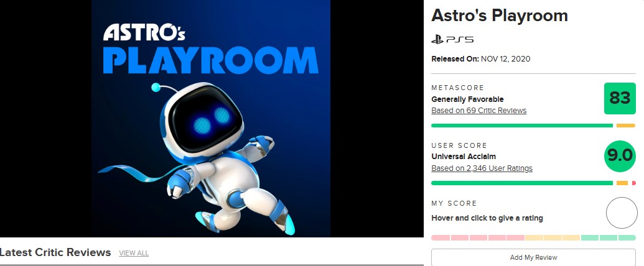644x266 pixels.
Task: Open Based on 2,346 User Ratings link
Action: [x=482, y=168]
